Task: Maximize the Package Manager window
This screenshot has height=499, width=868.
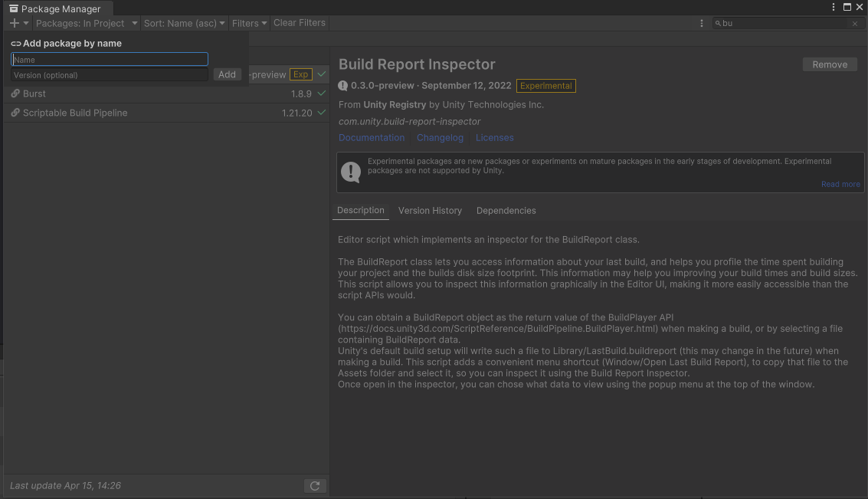Action: point(847,7)
